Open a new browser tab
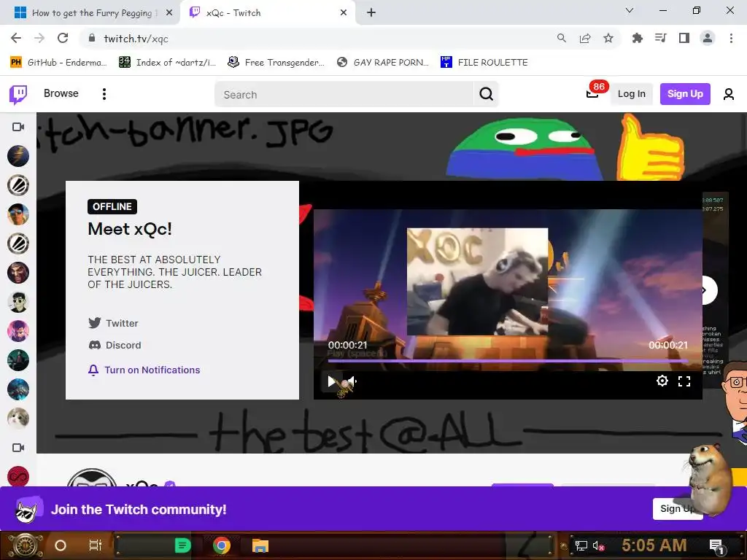 coord(371,13)
